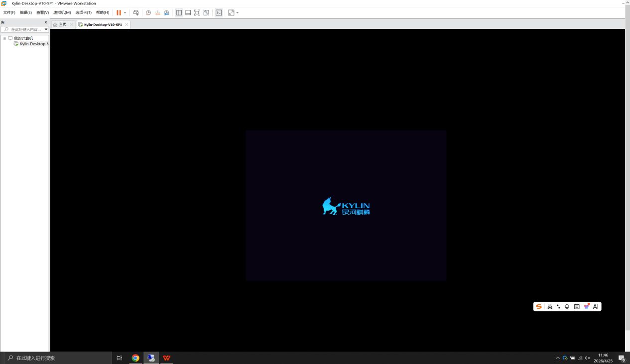
Task: Click the stretch guest display icon
Action: pos(231,12)
